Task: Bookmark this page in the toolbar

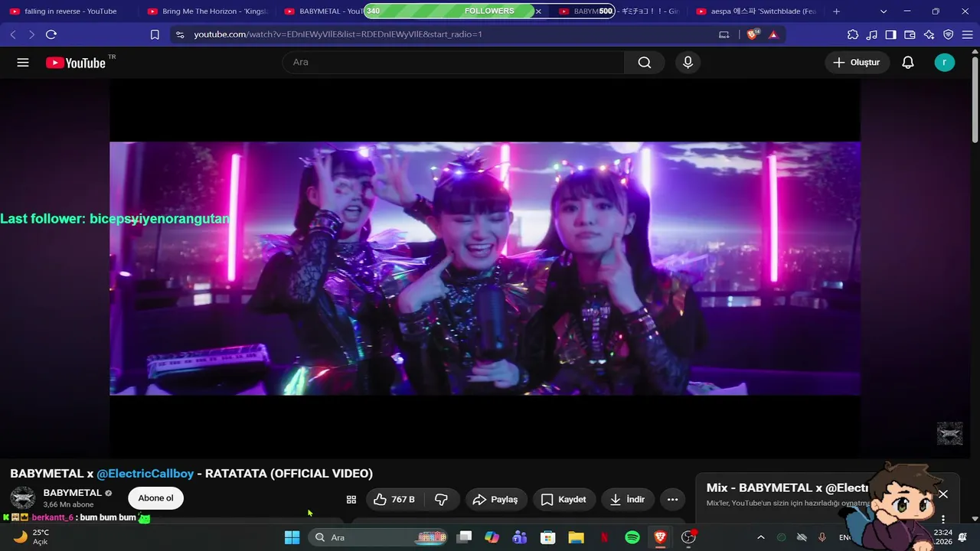Action: pyautogui.click(x=155, y=34)
